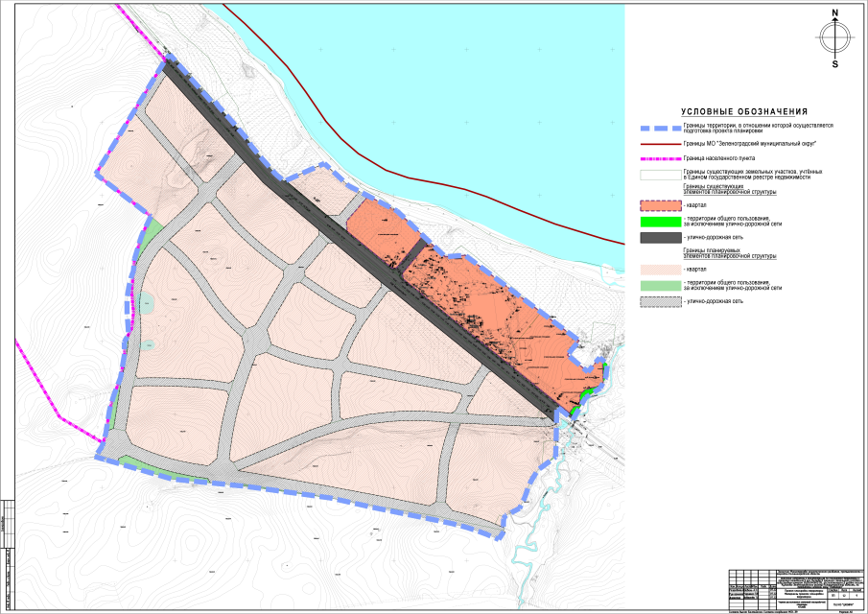The image size is (868, 614).
Task: Click the letter S below the compass
Action: click(835, 64)
